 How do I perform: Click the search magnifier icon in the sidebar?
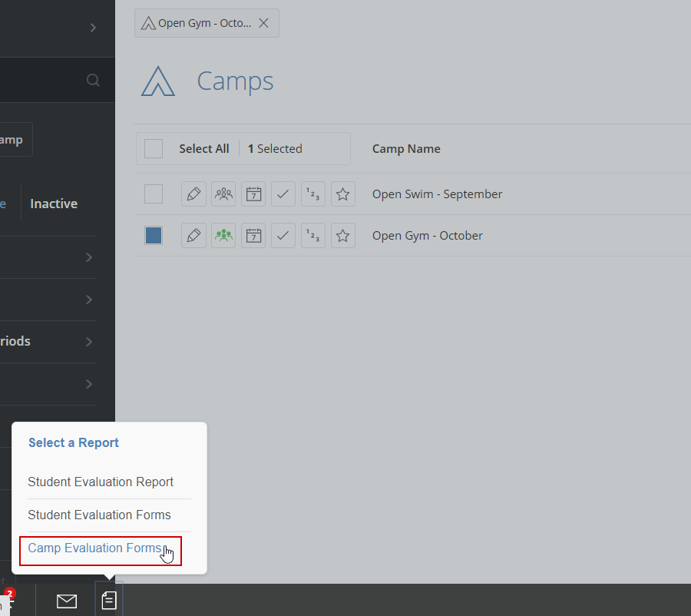(93, 80)
